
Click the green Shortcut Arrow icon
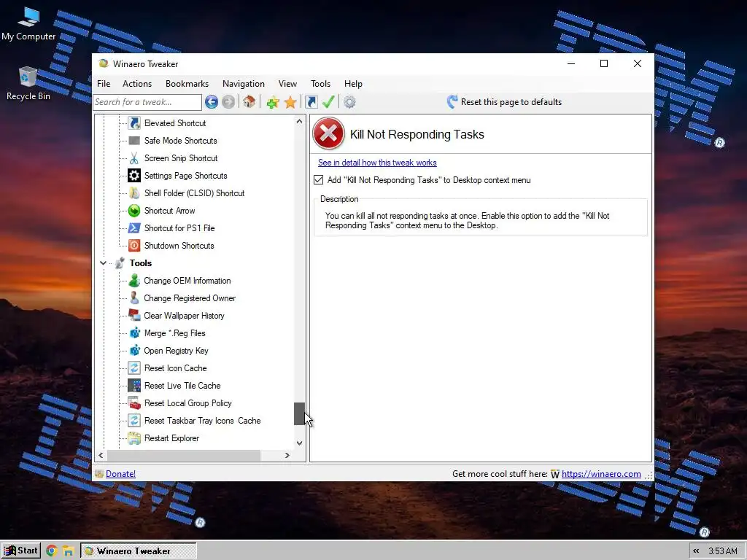(134, 211)
